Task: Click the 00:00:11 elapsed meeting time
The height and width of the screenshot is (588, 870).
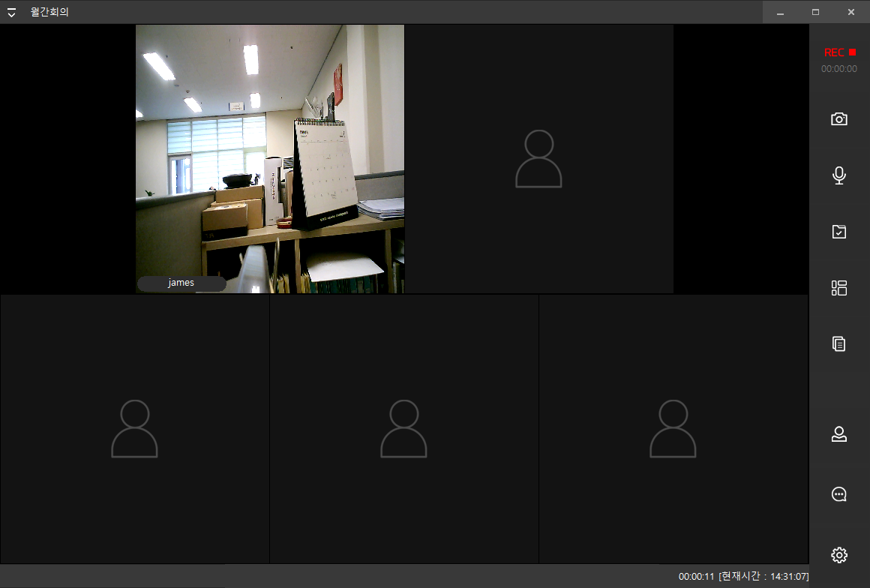Action: point(696,577)
